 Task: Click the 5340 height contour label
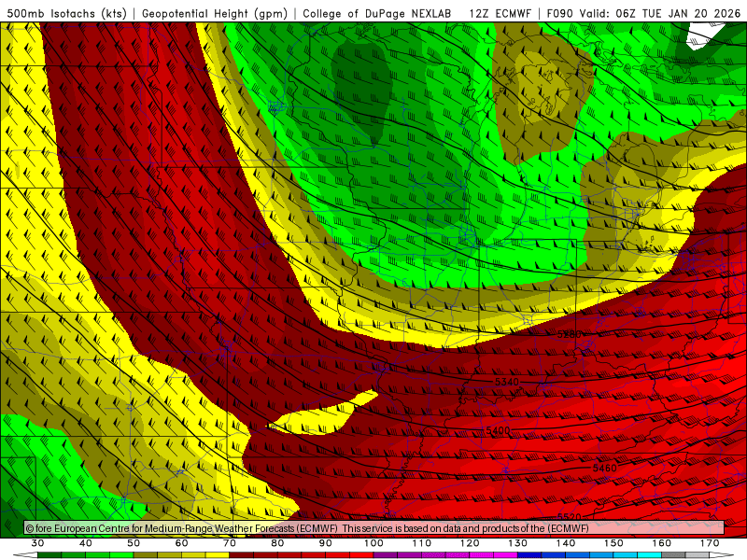[507, 382]
